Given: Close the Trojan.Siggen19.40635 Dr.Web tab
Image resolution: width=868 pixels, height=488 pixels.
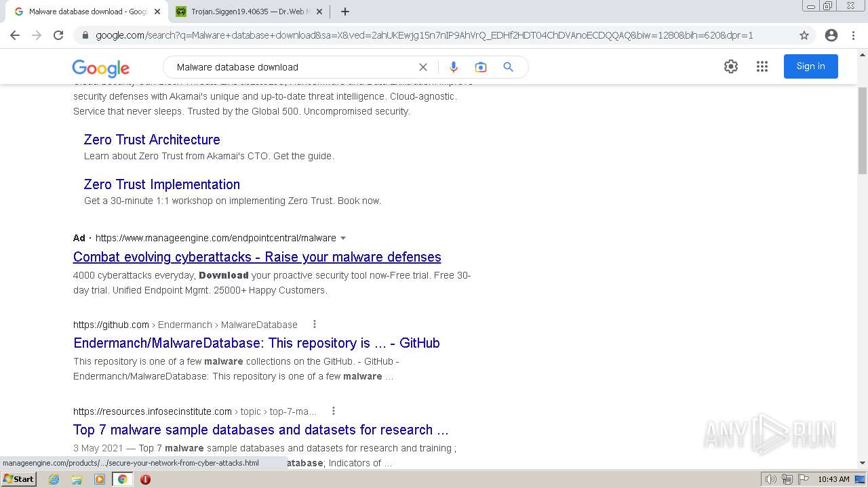Looking at the screenshot, I should point(319,12).
